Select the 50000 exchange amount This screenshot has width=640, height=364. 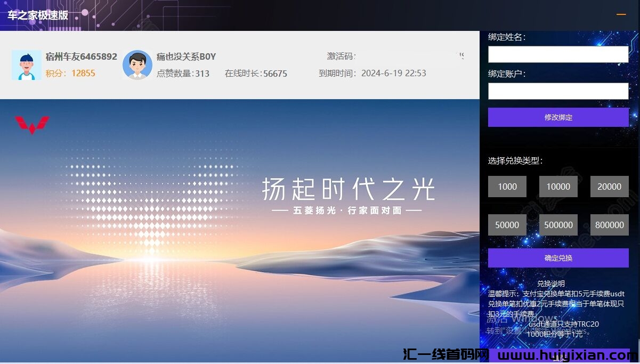(507, 225)
